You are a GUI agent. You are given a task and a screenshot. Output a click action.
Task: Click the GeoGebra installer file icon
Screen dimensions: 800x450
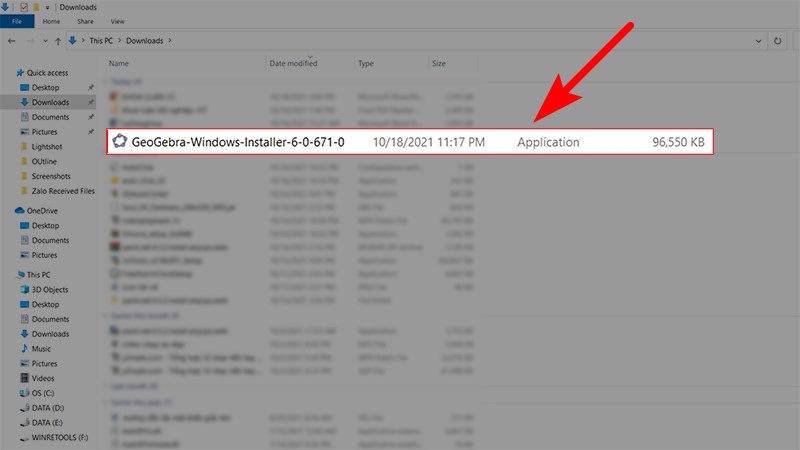(119, 142)
